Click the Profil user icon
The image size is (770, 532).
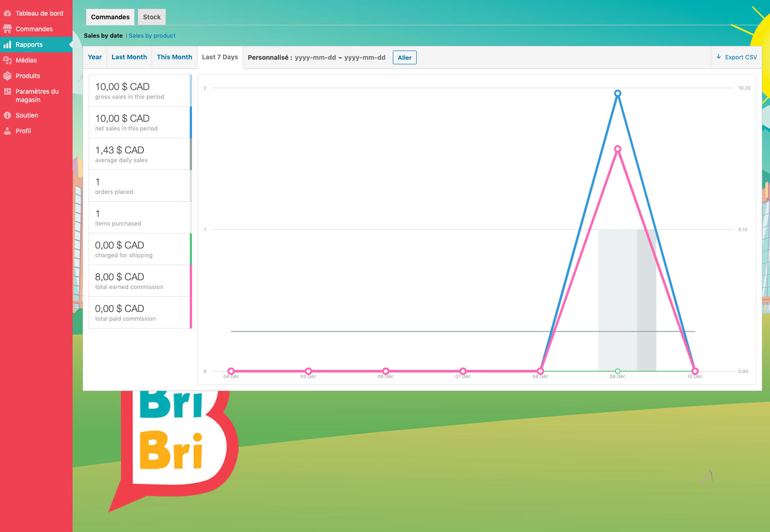[7, 131]
